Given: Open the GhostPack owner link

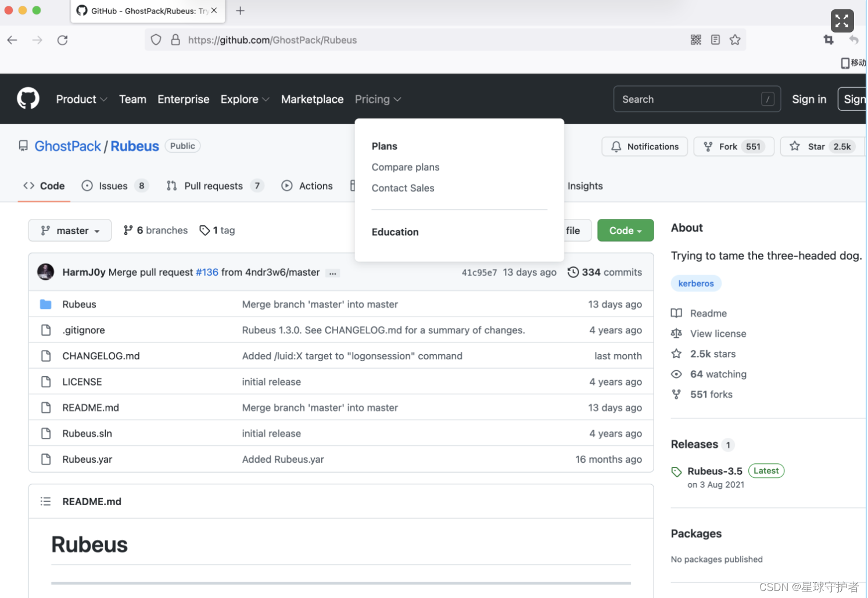Looking at the screenshot, I should click(x=67, y=146).
